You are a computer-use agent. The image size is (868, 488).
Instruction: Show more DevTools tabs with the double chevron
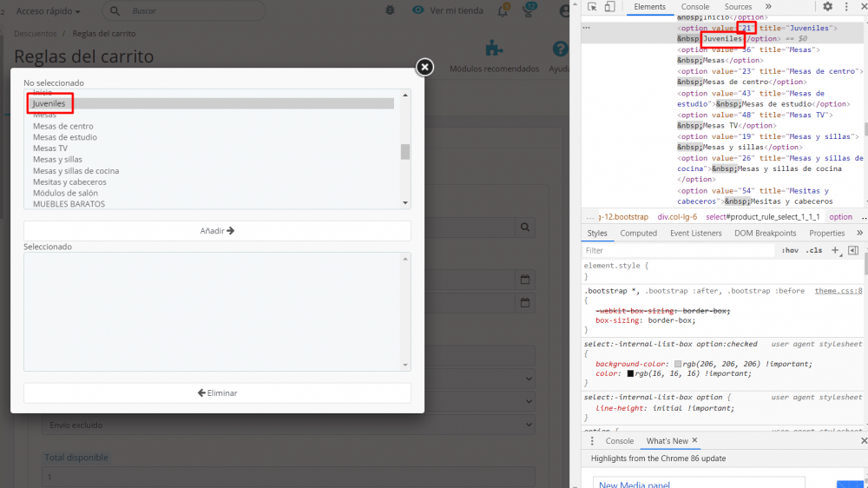click(x=768, y=7)
